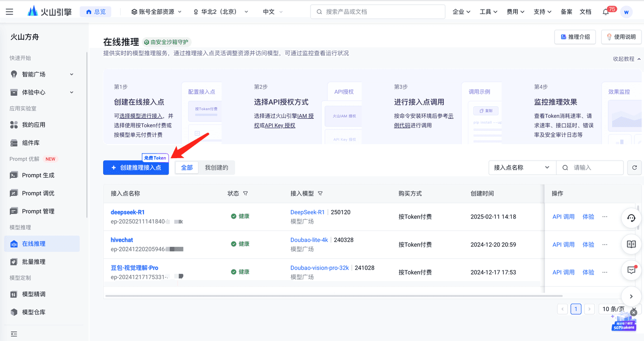This screenshot has width=644, height=341.
Task: Open more actions for deepseek-R1 row
Action: [605, 217]
